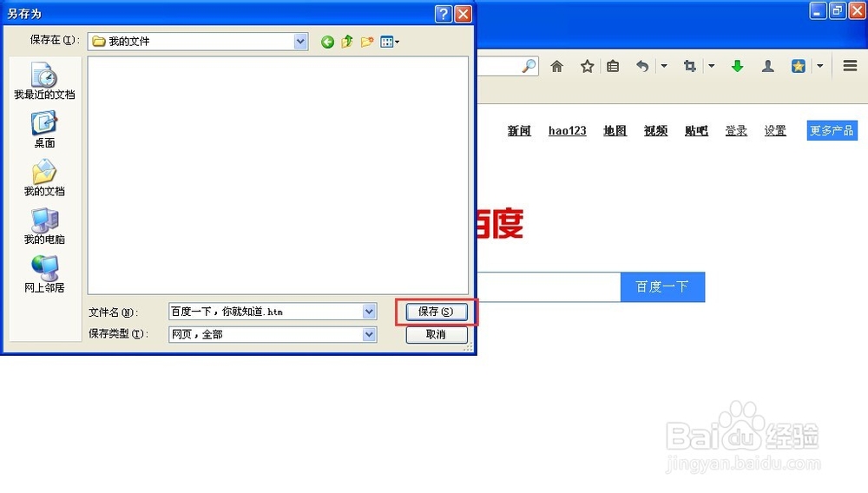This screenshot has width=868, height=493.
Task: Open My Documents (我的文档) location
Action: pos(44,177)
